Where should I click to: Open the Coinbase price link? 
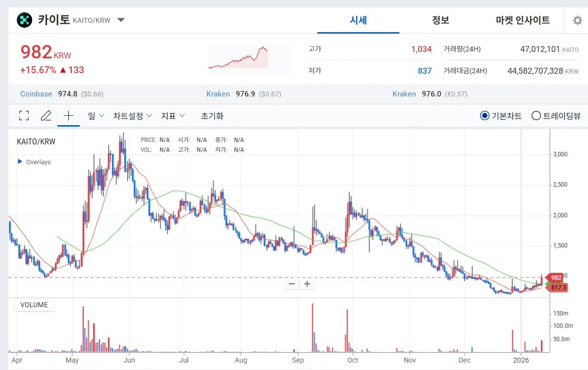click(36, 93)
